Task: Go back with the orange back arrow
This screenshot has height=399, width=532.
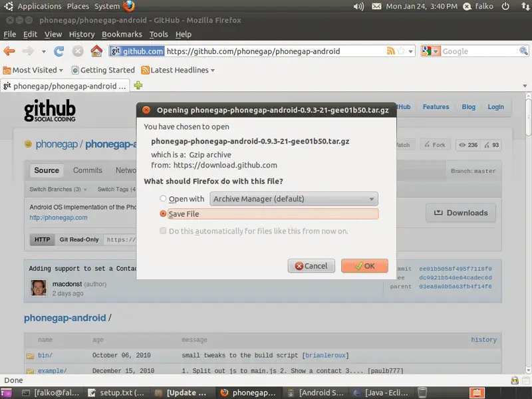Action: [x=9, y=51]
